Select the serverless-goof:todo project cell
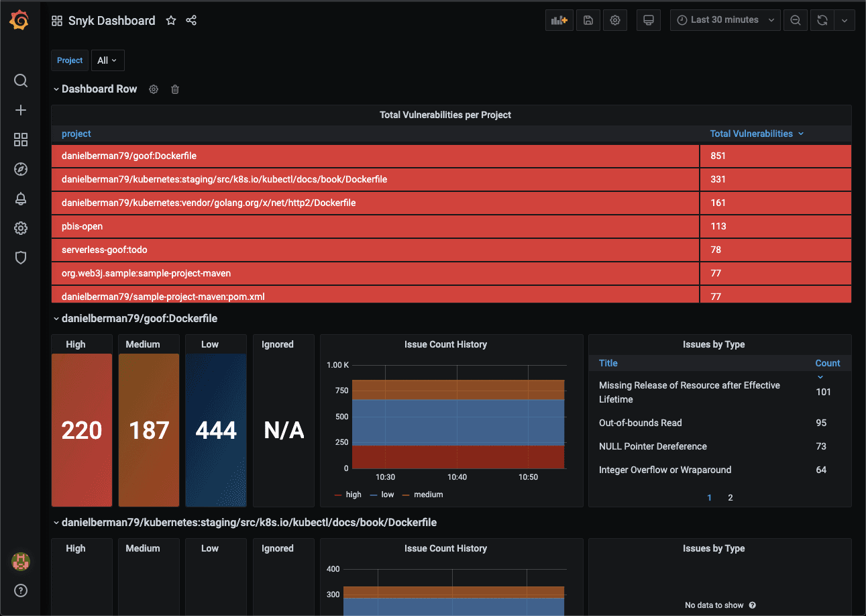This screenshot has height=616, width=866. [x=375, y=250]
